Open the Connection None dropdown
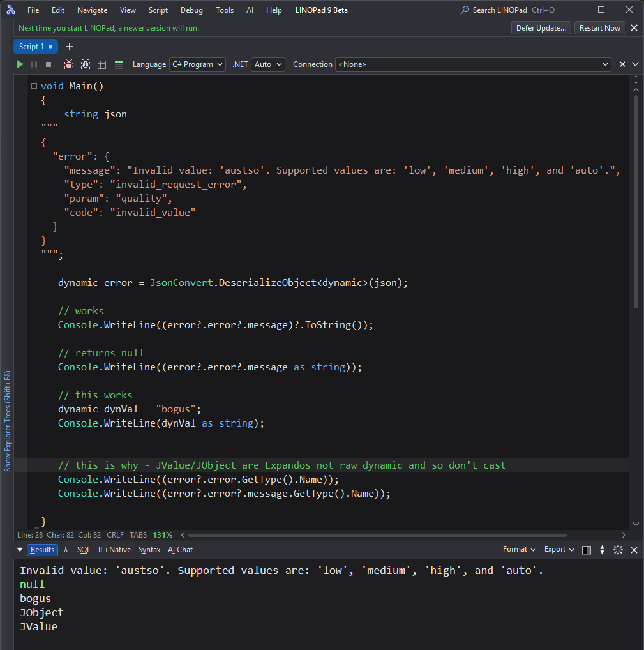Viewport: 644px width, 650px height. pos(473,64)
